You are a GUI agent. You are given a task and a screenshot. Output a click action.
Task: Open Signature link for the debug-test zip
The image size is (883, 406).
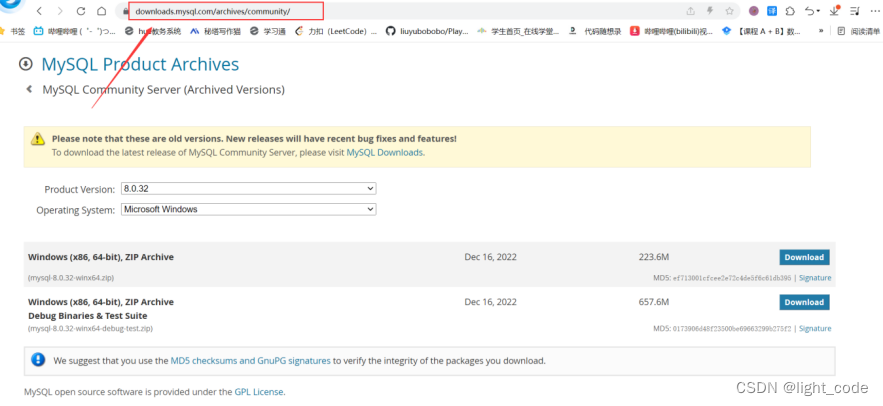click(815, 329)
